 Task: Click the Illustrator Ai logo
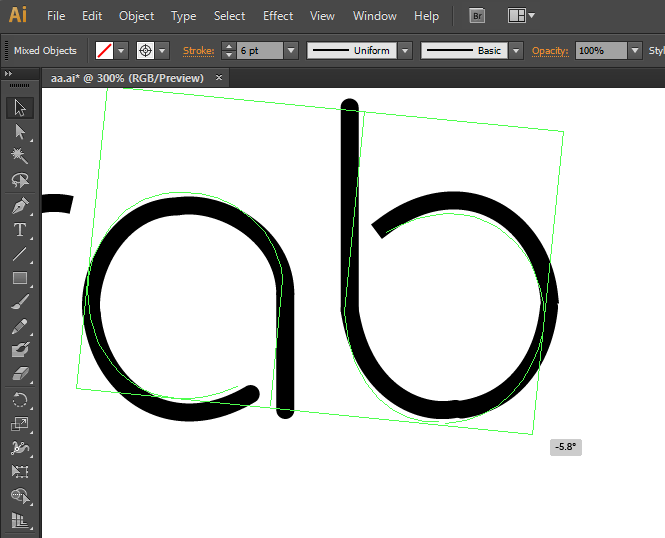tap(18, 15)
